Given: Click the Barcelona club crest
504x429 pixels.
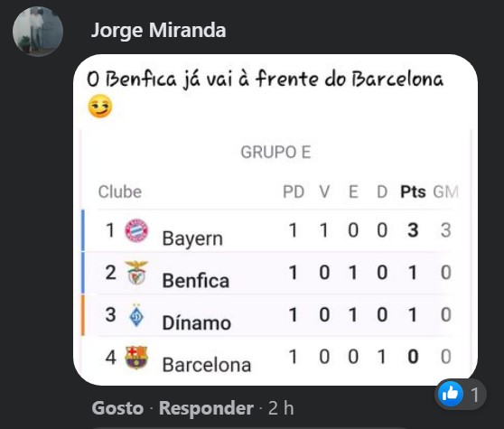Looking at the screenshot, I should [x=136, y=357].
